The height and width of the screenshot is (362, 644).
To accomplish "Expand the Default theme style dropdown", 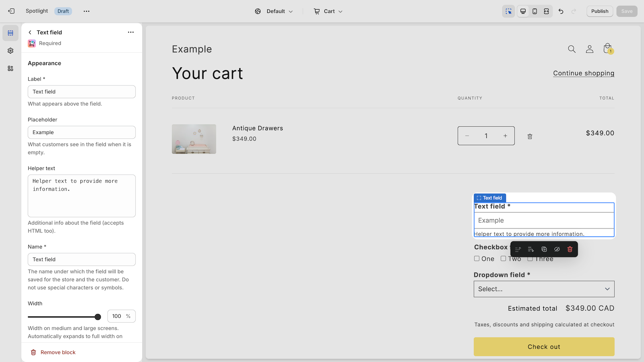I will (x=274, y=11).
